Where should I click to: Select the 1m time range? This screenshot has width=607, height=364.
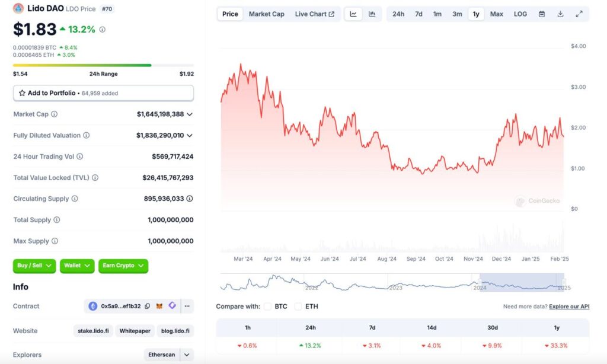click(x=437, y=14)
